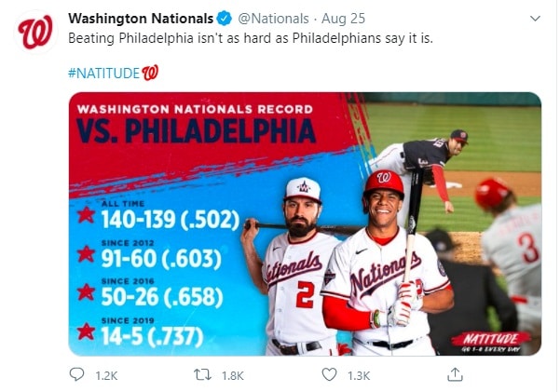Click the blue verified badge
The image size is (560, 392).
pyautogui.click(x=225, y=20)
